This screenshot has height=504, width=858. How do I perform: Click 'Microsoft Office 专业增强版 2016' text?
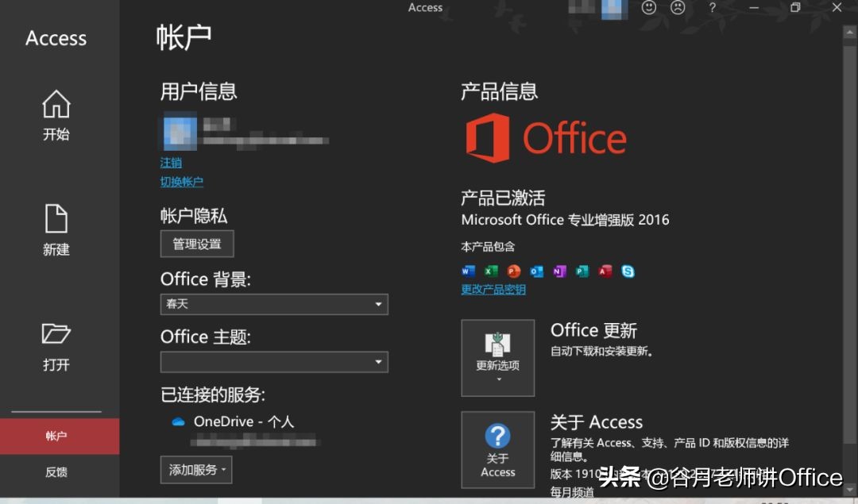point(566,220)
